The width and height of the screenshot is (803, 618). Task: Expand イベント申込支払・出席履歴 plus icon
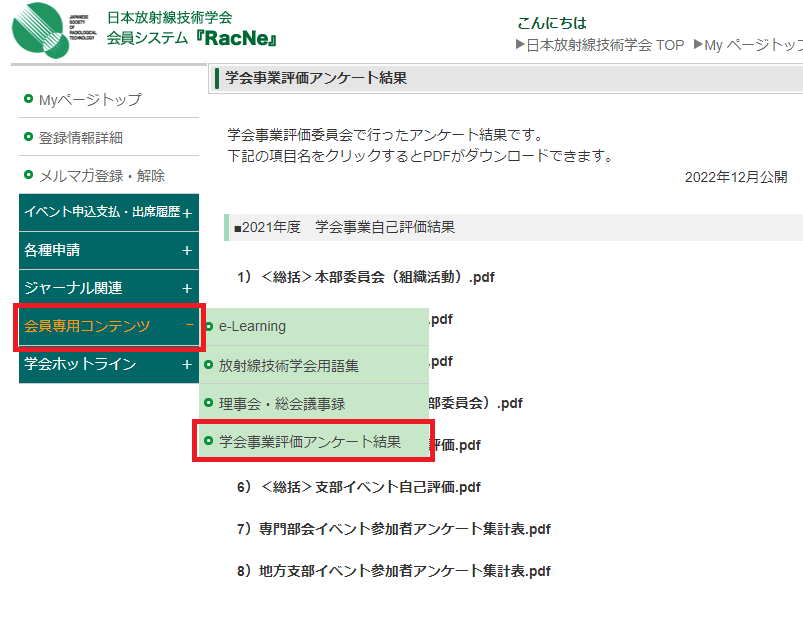tap(186, 213)
